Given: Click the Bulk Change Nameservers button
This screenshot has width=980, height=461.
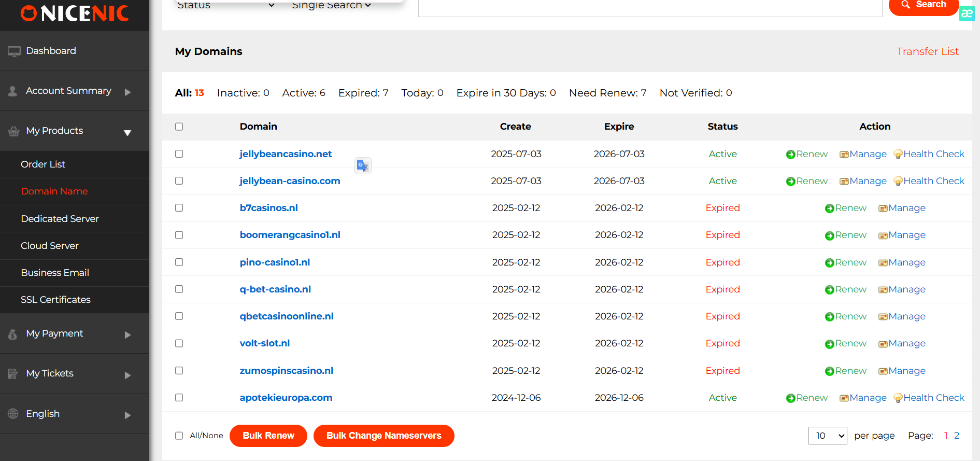Looking at the screenshot, I should [384, 436].
